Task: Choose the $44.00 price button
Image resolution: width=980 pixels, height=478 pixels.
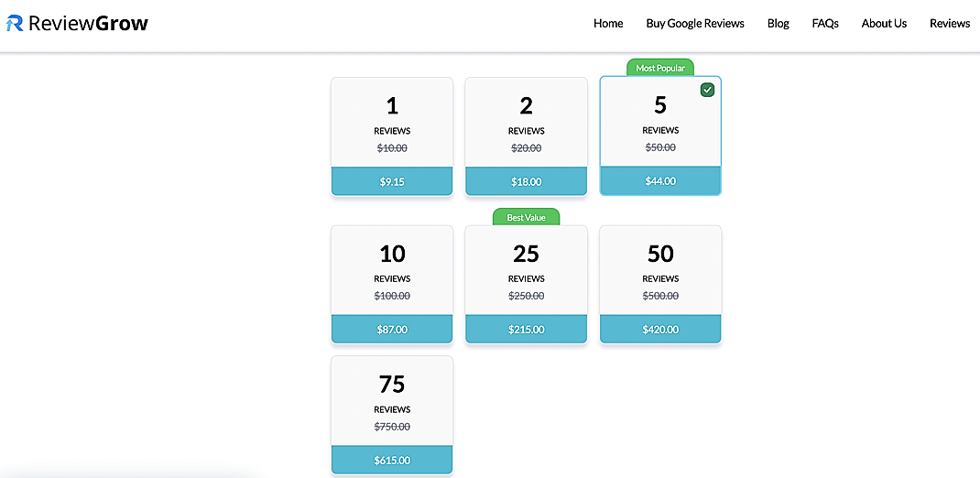Action: (x=660, y=181)
